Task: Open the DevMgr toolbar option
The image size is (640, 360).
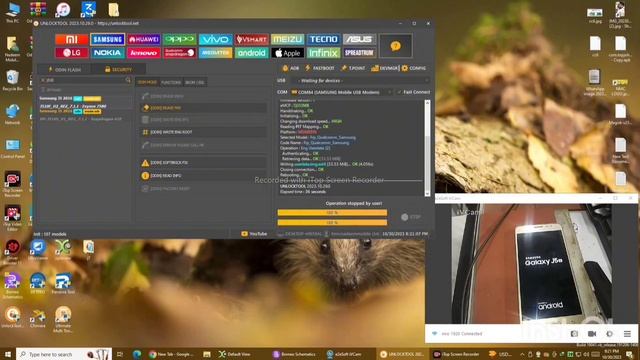Action: [x=384, y=68]
